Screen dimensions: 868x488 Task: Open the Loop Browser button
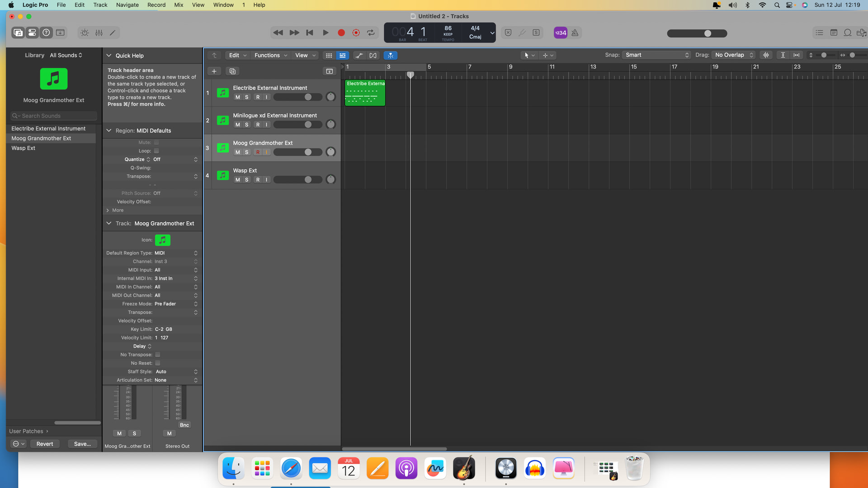coord(848,33)
